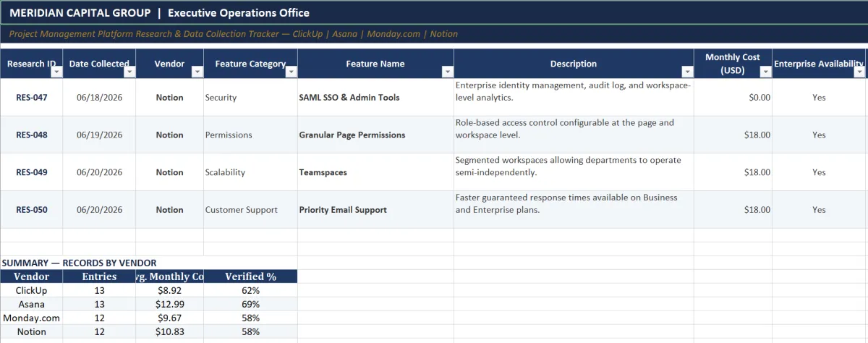
Task: Select the Permissions category cell
Action: (250, 135)
